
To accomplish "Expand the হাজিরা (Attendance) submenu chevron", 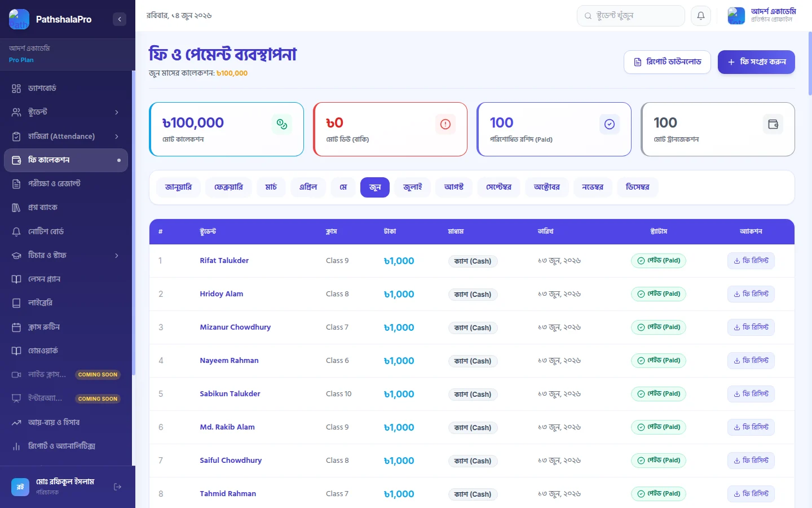I will click(117, 136).
